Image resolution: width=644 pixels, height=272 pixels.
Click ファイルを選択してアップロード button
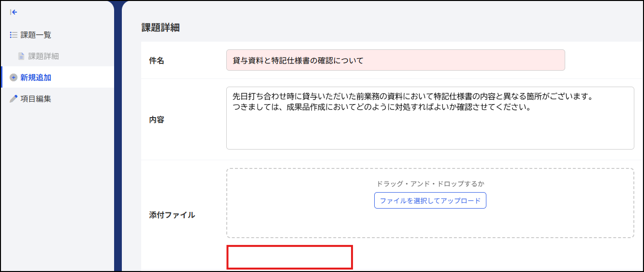[x=430, y=200]
